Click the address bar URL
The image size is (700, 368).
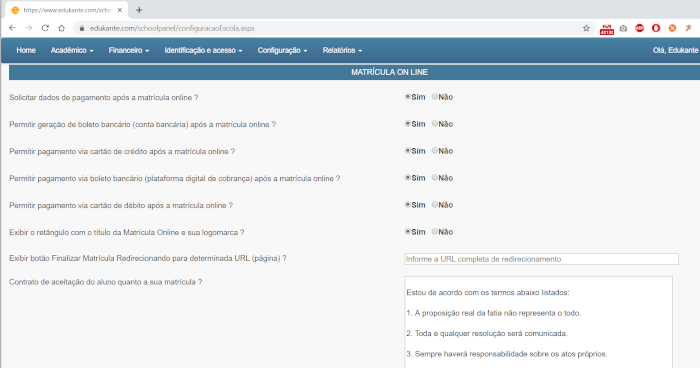172,28
